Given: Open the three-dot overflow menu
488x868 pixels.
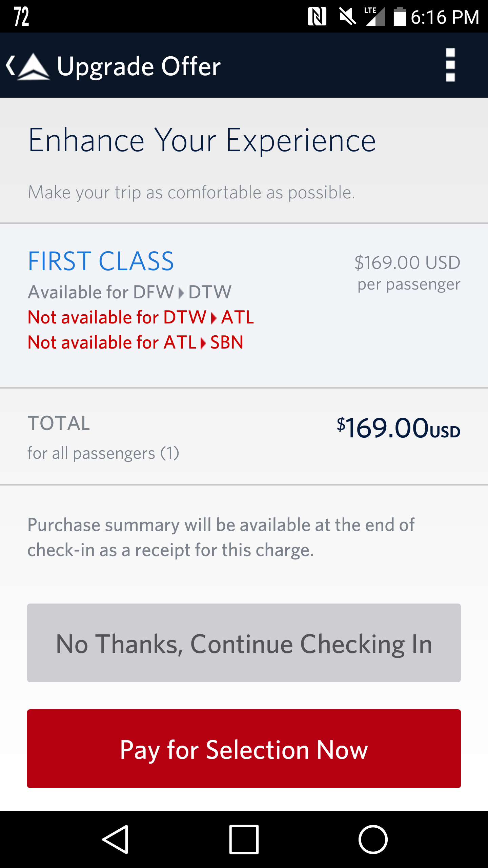Looking at the screenshot, I should click(x=450, y=65).
